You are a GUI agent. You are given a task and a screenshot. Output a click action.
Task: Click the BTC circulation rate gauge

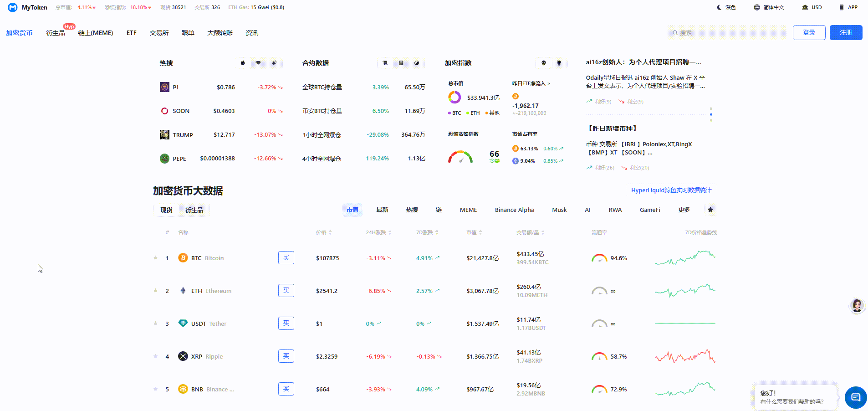tap(599, 258)
